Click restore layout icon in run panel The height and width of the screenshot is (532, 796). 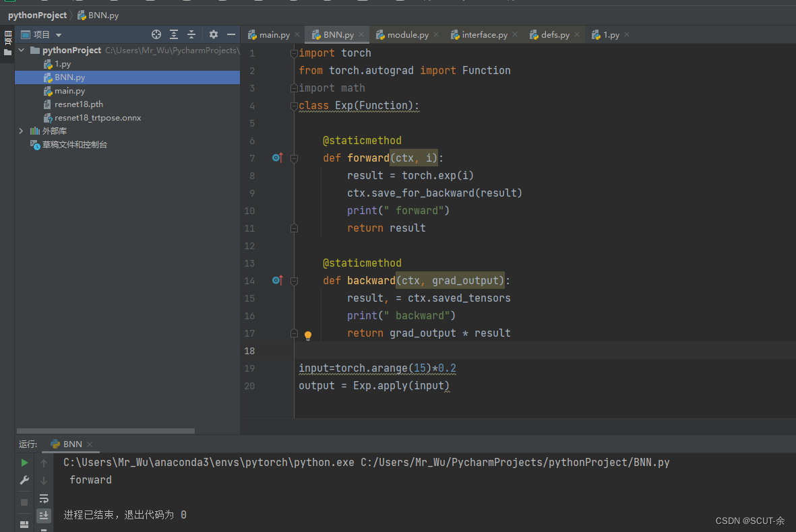(24, 525)
